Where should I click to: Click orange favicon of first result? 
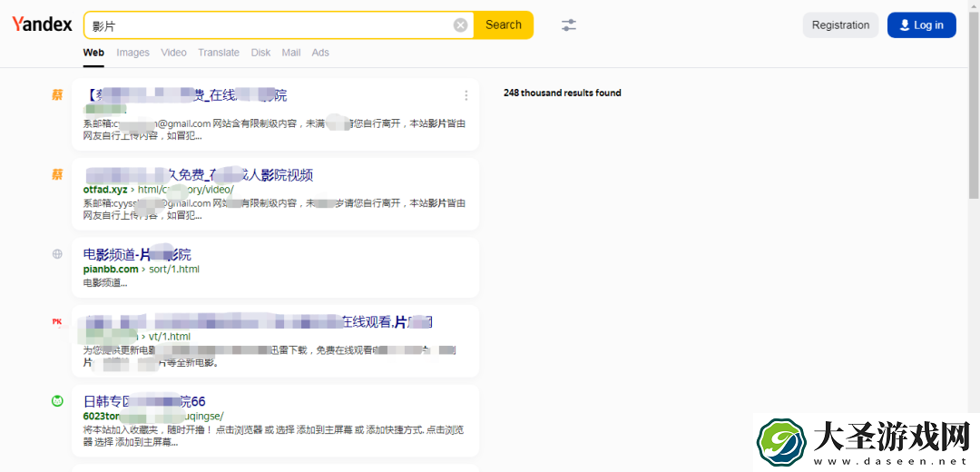pos(57,95)
